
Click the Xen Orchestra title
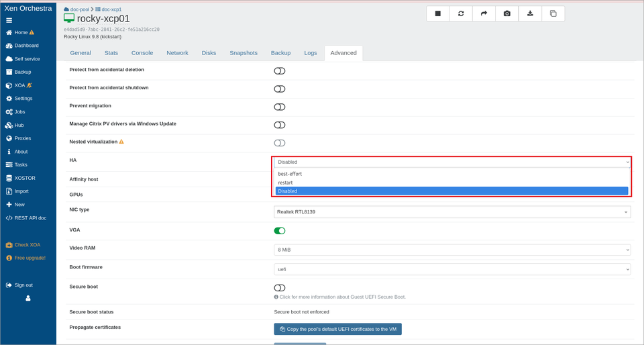point(28,8)
